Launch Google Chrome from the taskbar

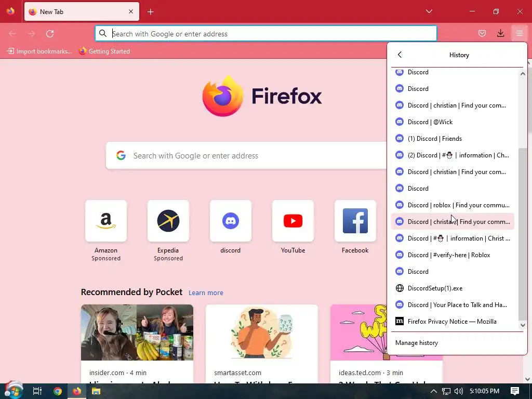point(58,391)
